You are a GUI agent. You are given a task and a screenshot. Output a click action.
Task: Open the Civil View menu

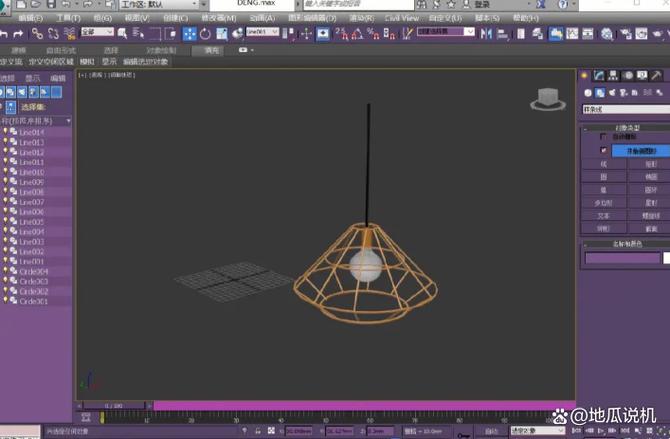point(402,18)
